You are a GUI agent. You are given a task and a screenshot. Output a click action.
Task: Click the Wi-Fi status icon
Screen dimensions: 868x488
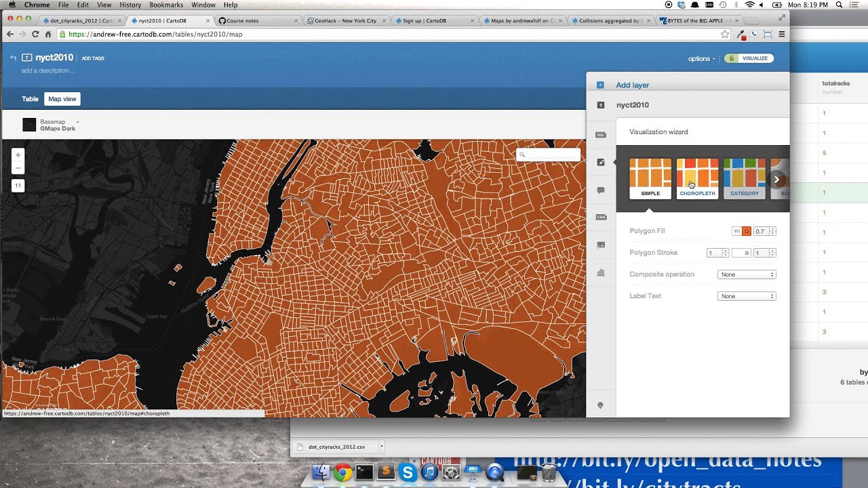coord(750,5)
